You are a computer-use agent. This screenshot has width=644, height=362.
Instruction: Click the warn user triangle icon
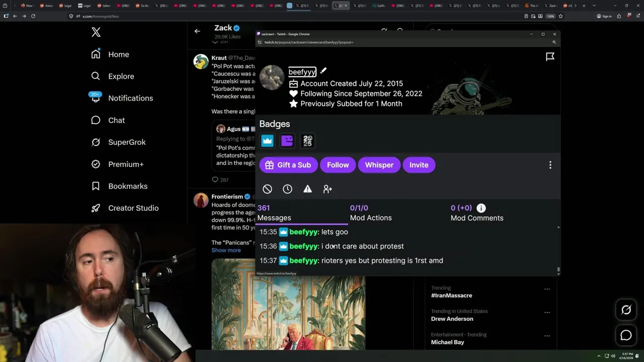[x=307, y=189]
